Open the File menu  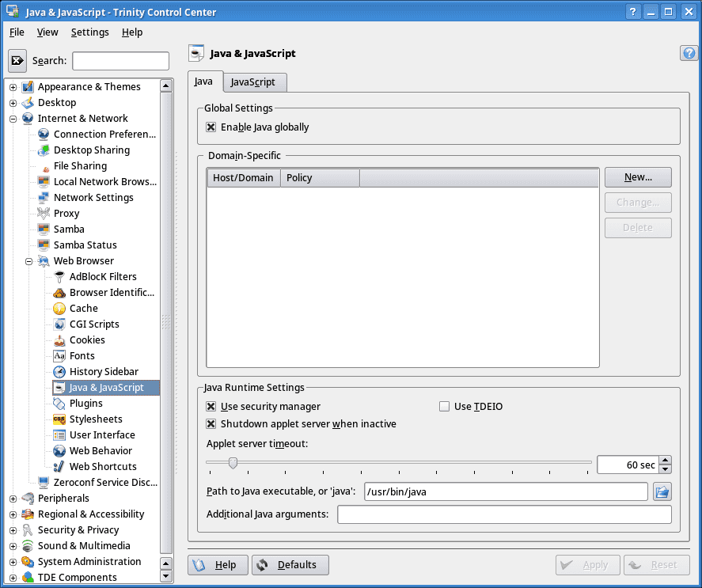17,32
